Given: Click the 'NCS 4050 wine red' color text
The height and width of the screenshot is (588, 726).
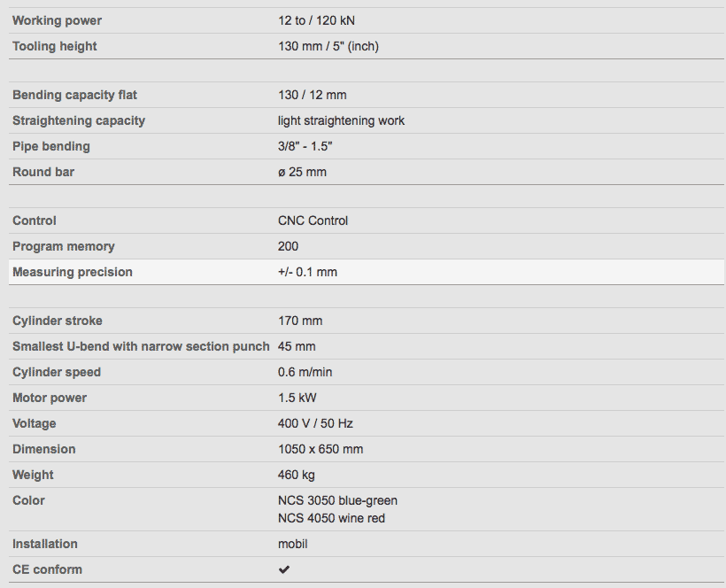Looking at the screenshot, I should click(x=331, y=518).
